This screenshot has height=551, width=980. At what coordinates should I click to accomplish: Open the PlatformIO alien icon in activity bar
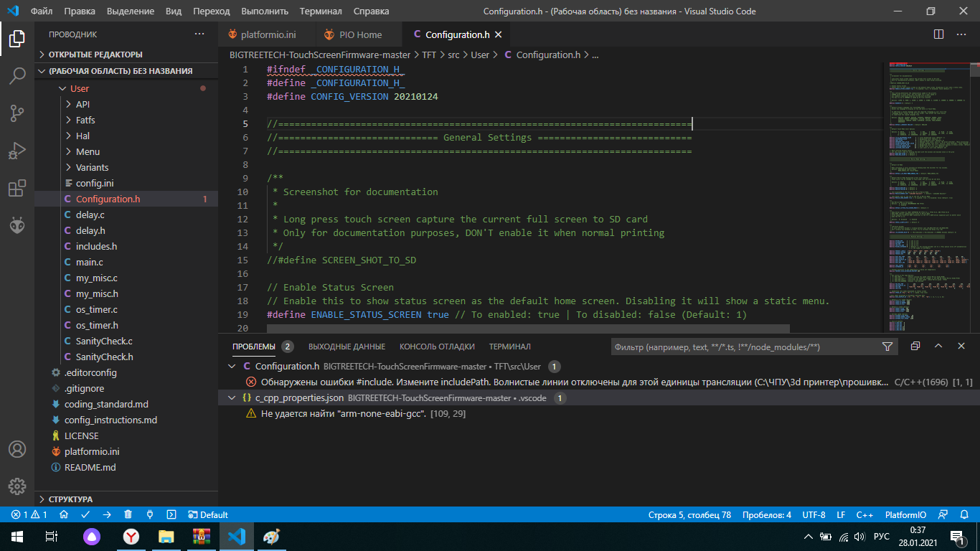[x=17, y=225]
